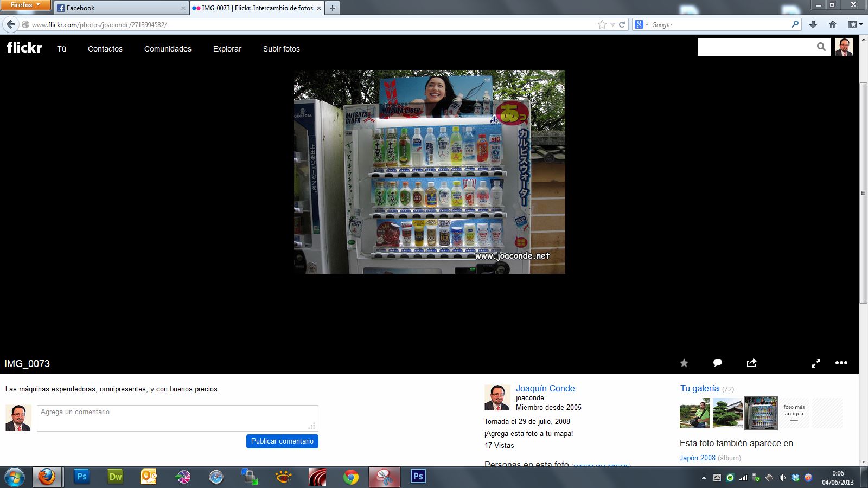Go to the browser home page
868x488 pixels.
pyautogui.click(x=833, y=24)
